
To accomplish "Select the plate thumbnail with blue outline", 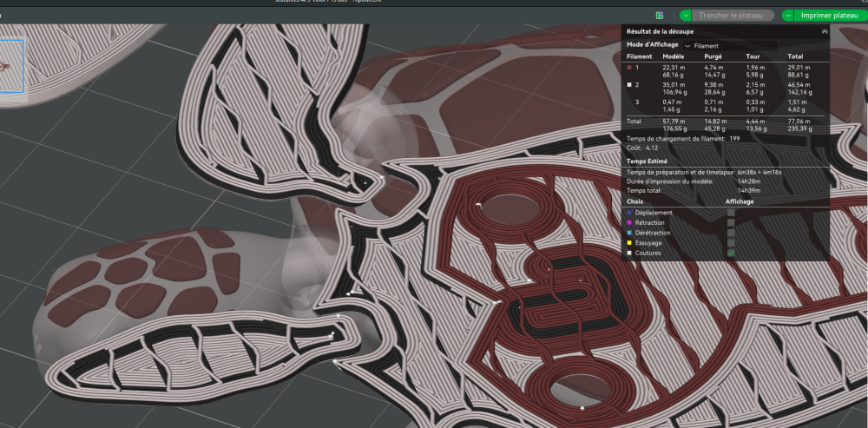I will (x=11, y=65).
